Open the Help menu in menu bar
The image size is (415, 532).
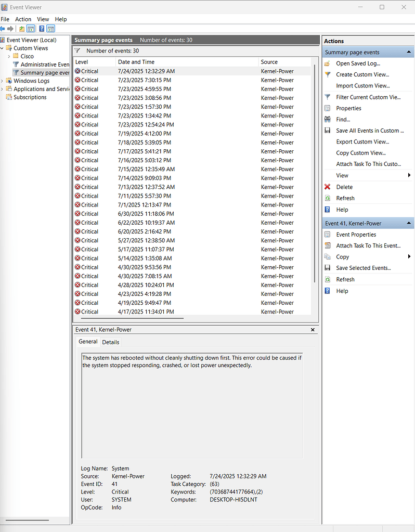[61, 19]
